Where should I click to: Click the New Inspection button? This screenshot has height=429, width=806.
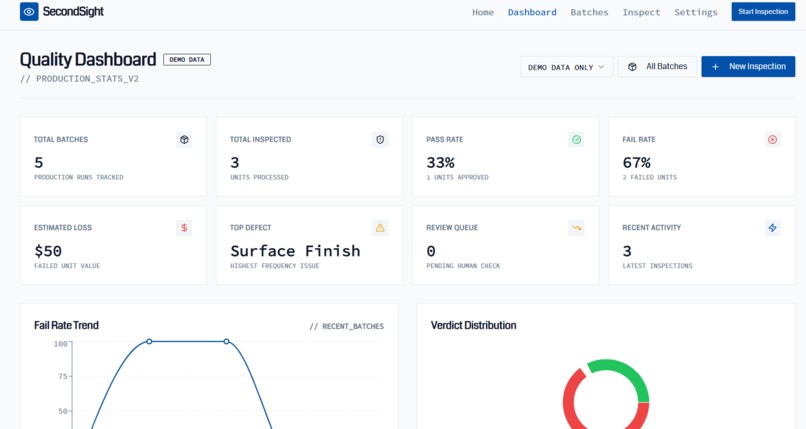point(748,67)
